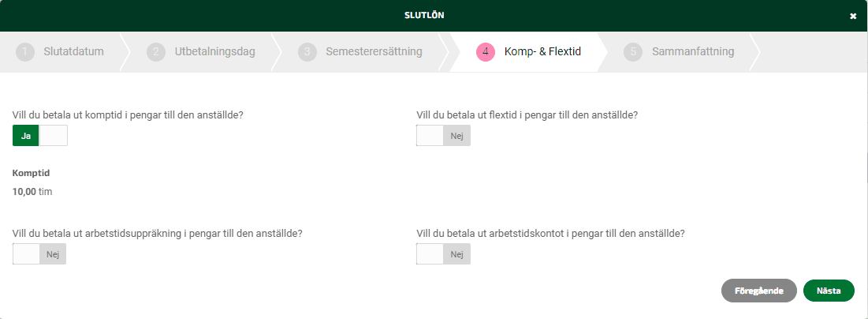The height and width of the screenshot is (319, 868).
Task: Select the Semesterersättning step label
Action: 374,52
